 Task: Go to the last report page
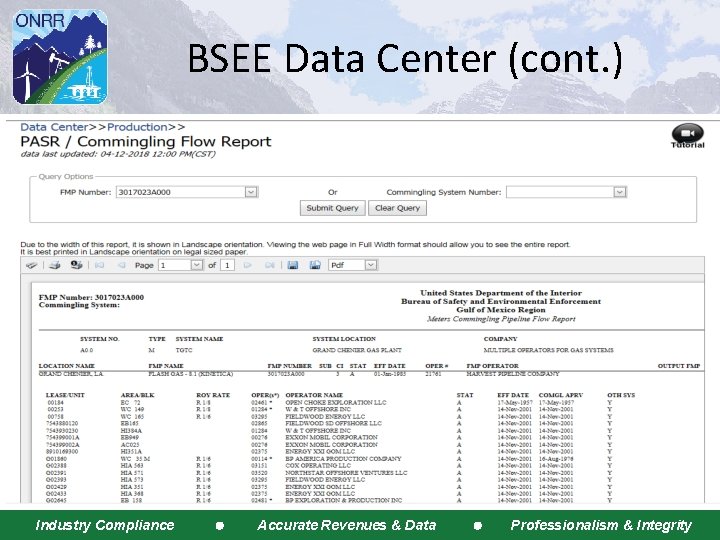[270, 265]
